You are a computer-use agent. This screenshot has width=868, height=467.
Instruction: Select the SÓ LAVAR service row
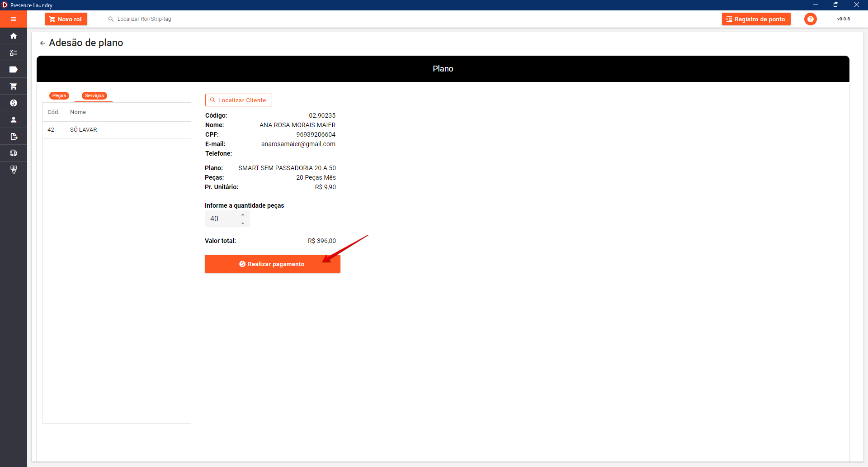(117, 130)
